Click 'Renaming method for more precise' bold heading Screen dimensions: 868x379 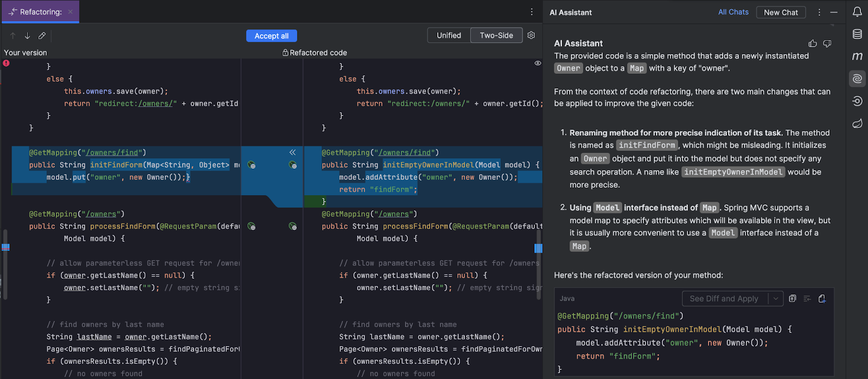676,133
